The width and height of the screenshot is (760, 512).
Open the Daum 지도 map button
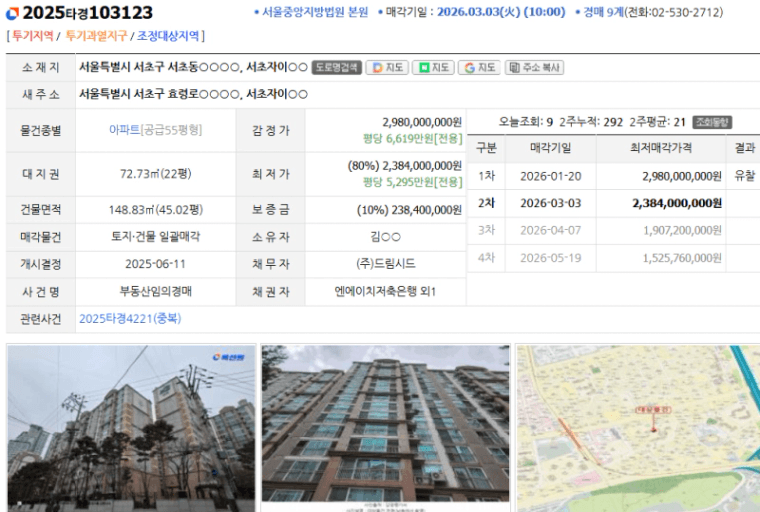(387, 67)
